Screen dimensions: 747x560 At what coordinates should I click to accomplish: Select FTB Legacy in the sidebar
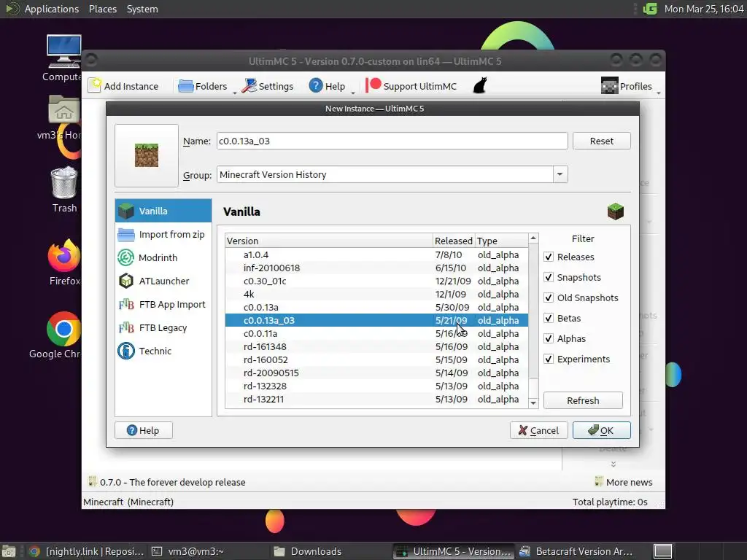(x=163, y=327)
